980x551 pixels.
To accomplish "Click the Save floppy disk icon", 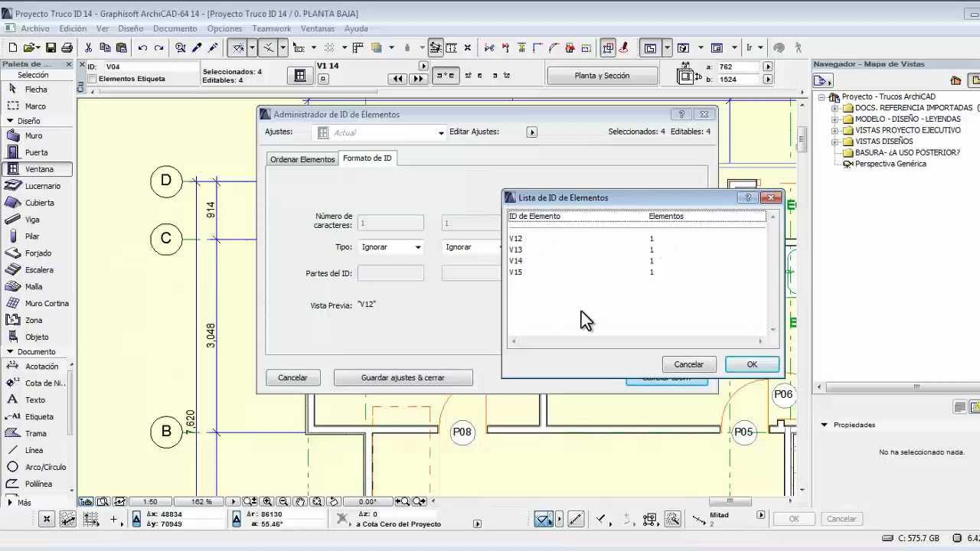I will click(x=51, y=47).
